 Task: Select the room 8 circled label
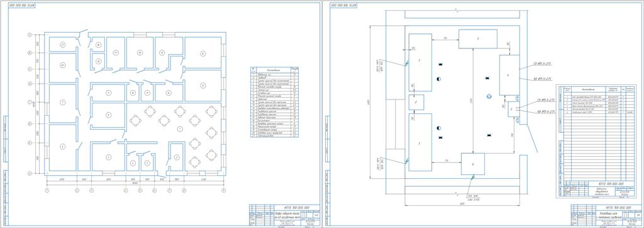(x=108, y=115)
